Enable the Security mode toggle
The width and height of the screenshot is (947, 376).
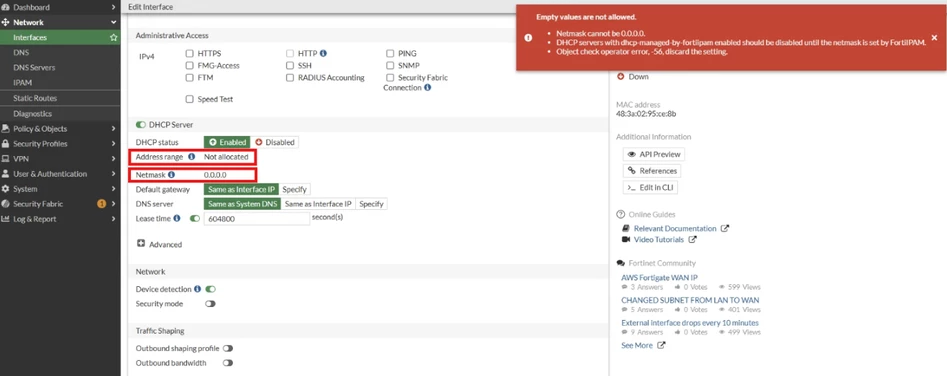click(210, 304)
